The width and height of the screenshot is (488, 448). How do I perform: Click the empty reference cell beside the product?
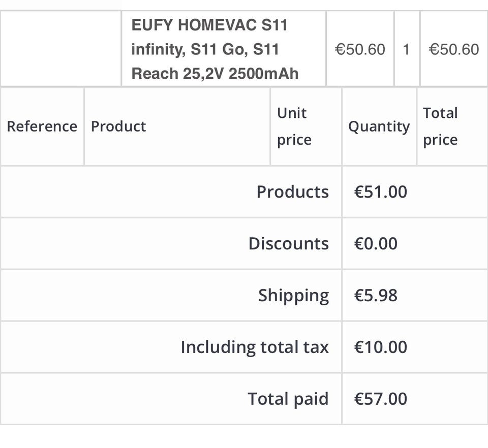(61, 49)
